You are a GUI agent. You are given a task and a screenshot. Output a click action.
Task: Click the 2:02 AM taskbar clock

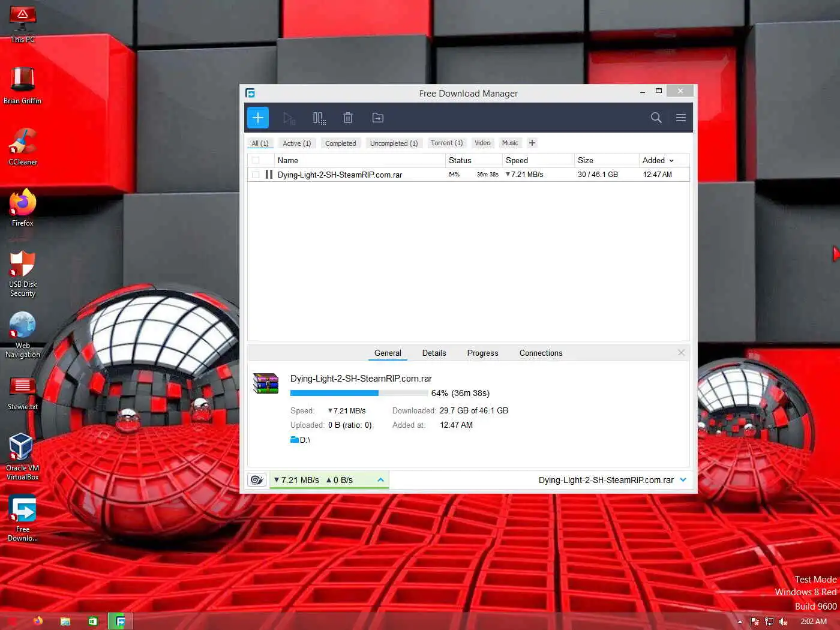(x=814, y=622)
